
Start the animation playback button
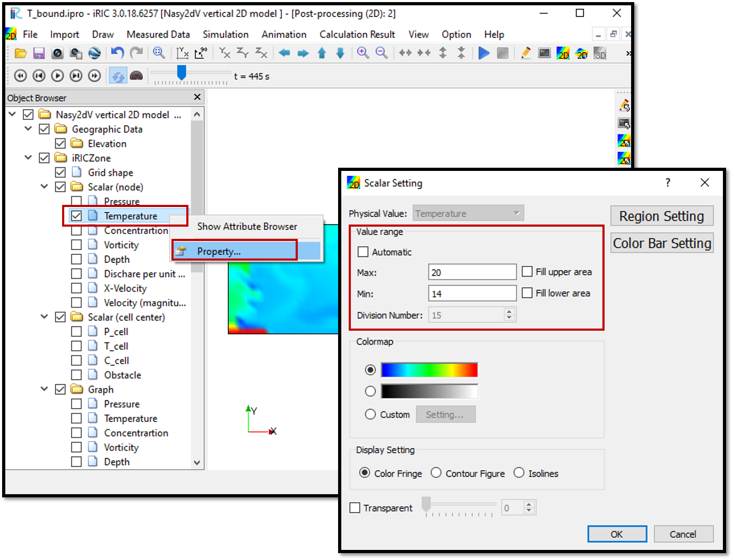tap(57, 76)
